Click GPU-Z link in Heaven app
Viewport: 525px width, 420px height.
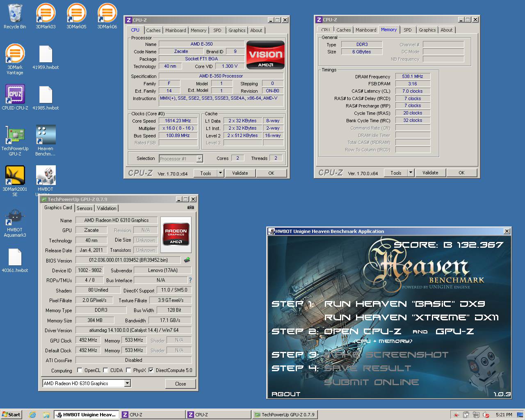455,331
